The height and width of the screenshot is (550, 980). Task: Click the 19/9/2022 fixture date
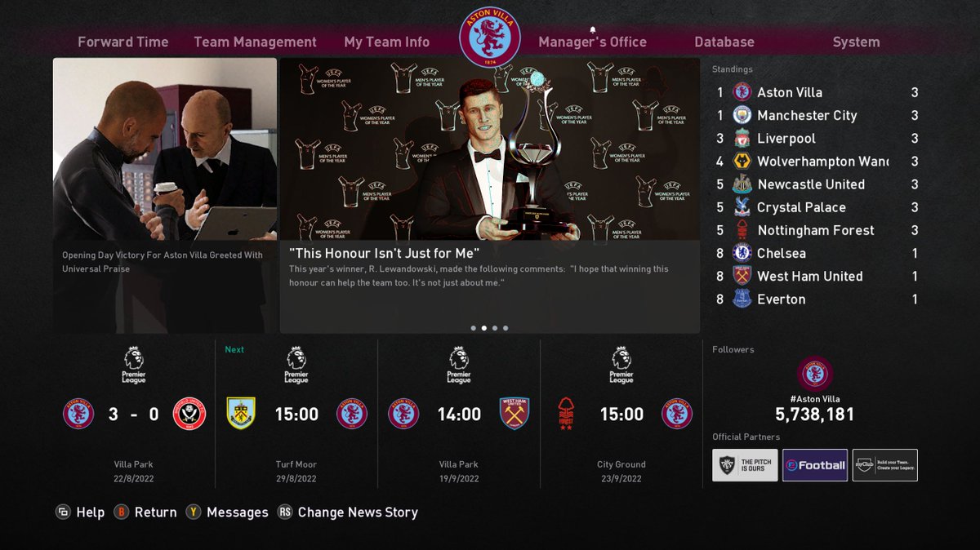(x=459, y=479)
